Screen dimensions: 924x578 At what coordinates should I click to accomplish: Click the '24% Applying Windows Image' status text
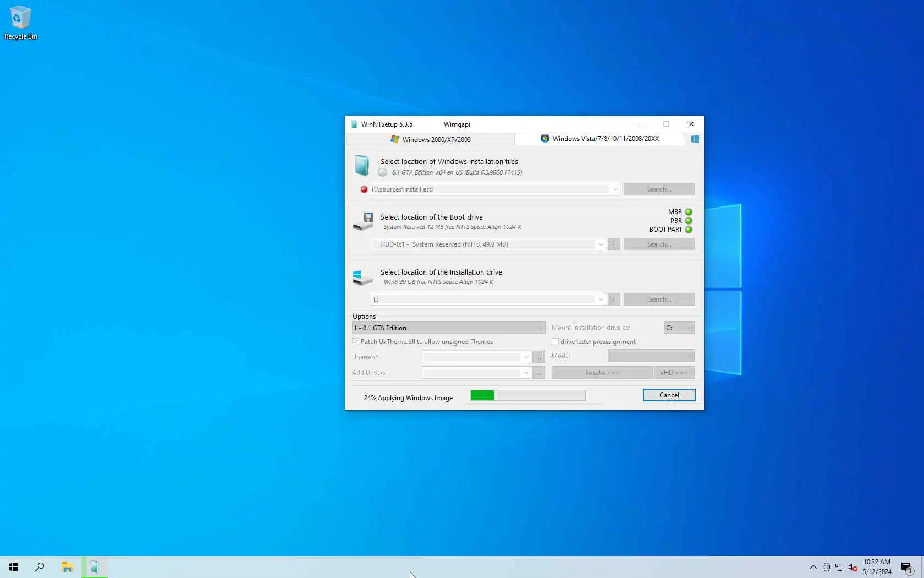408,398
